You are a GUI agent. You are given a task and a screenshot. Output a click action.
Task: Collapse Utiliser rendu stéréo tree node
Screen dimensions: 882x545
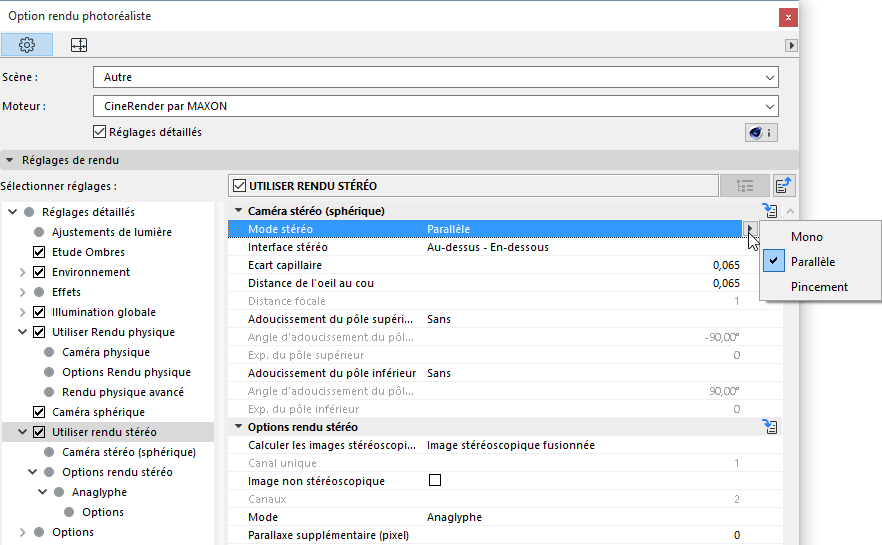[22, 432]
